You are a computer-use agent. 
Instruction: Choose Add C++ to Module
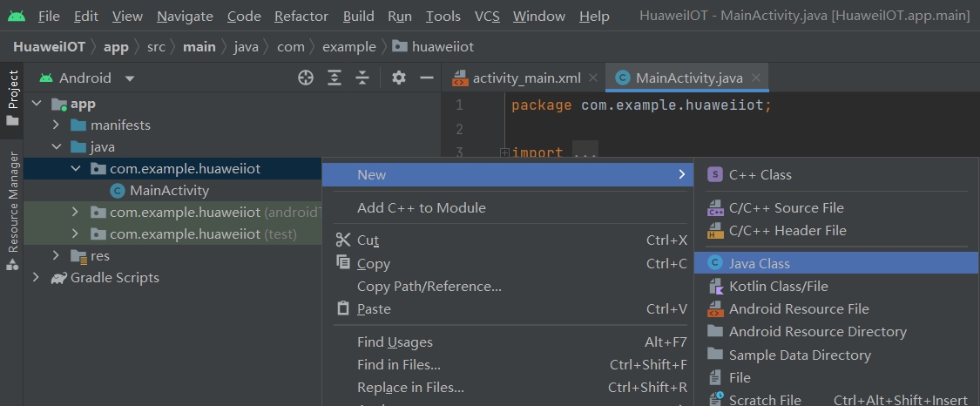(x=422, y=208)
